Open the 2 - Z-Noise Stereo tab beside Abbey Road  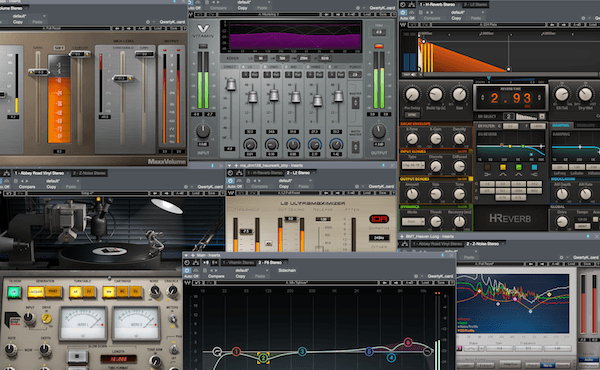tap(90, 173)
